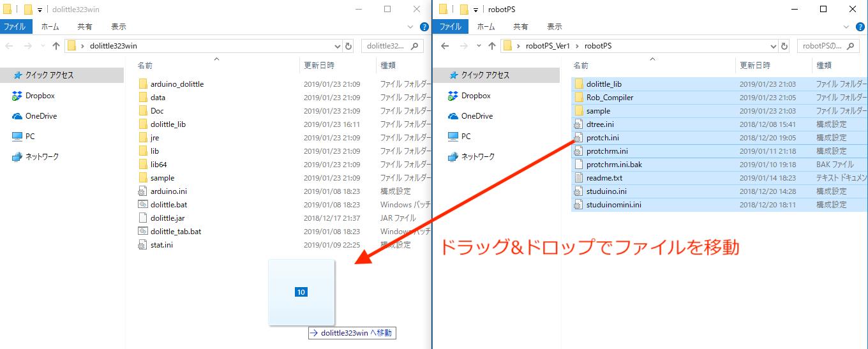868x349 pixels.
Task: Open the 表示 tab in robotPS window
Action: tap(554, 27)
